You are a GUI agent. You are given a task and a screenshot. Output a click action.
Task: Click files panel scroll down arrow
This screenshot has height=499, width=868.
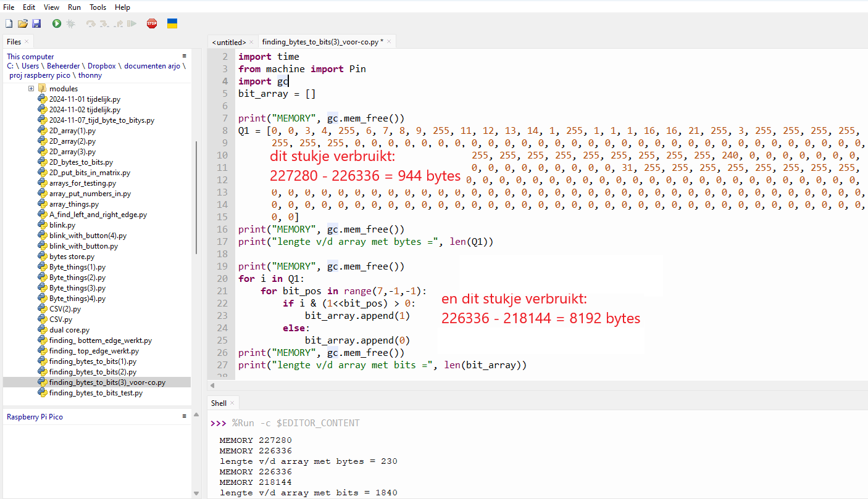197,493
